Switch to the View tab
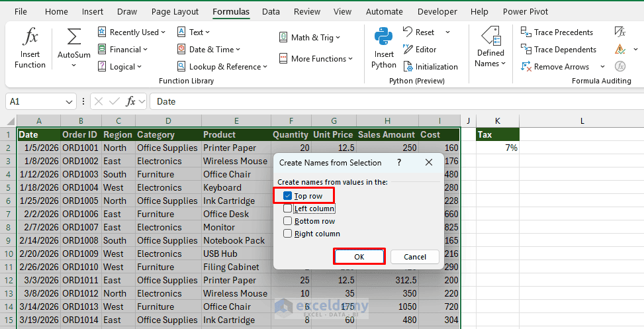644x329 pixels. coord(342,11)
